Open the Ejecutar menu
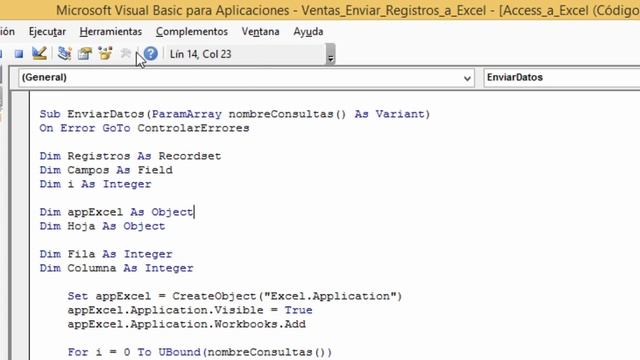Viewport: 640px width, 360px height. click(x=47, y=31)
